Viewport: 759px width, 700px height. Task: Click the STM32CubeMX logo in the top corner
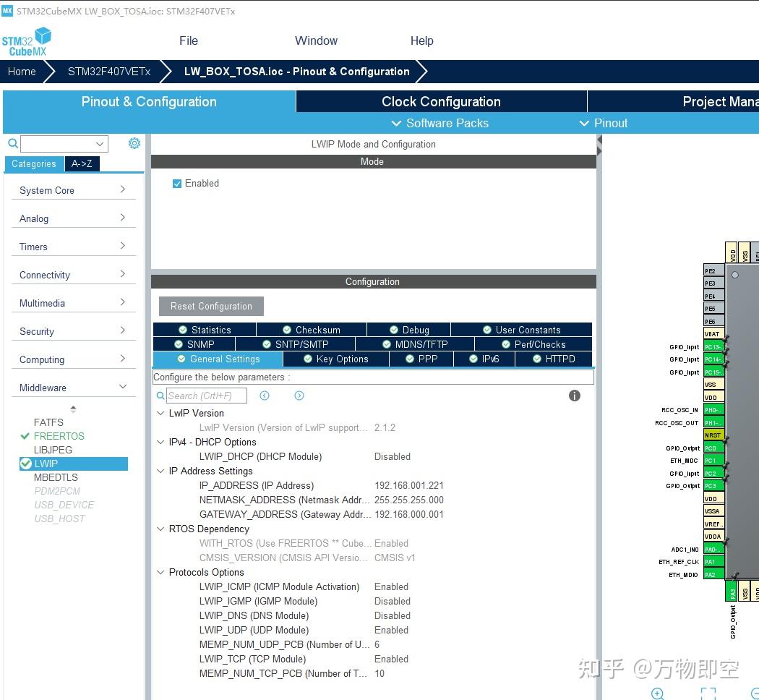pos(27,40)
